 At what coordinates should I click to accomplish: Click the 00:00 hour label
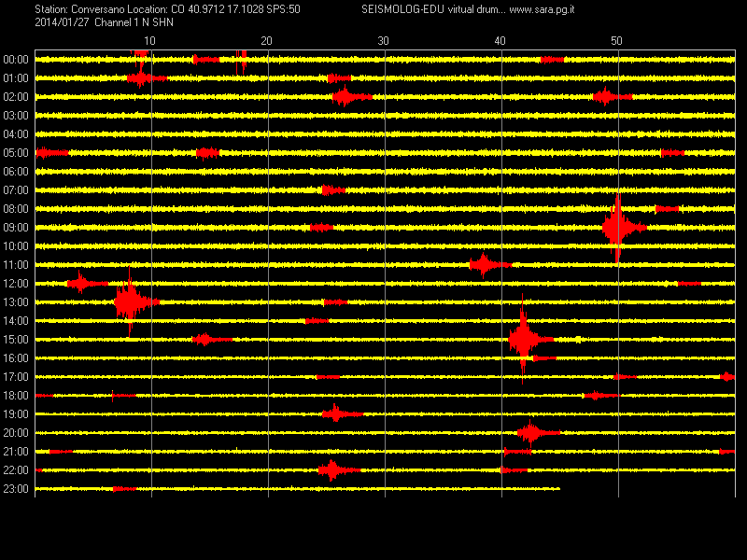[16, 60]
